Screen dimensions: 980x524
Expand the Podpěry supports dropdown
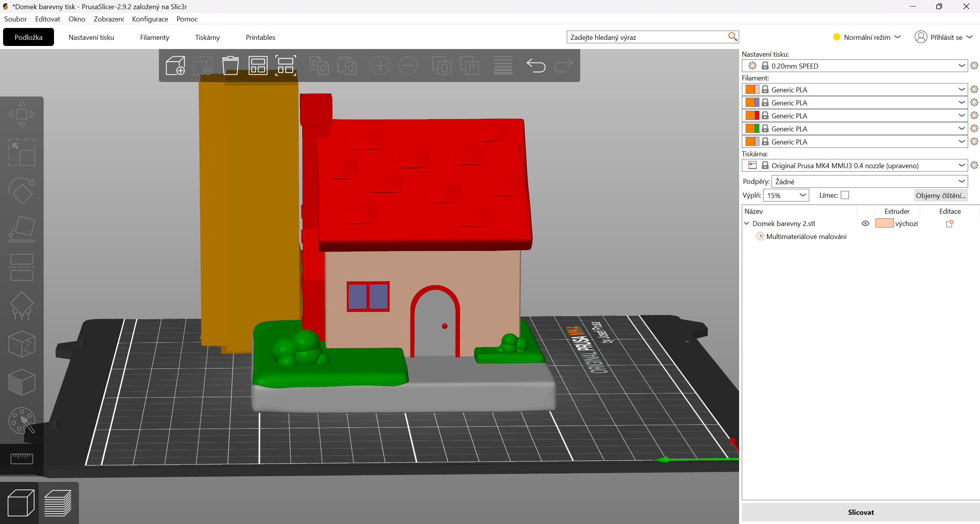[x=869, y=182]
